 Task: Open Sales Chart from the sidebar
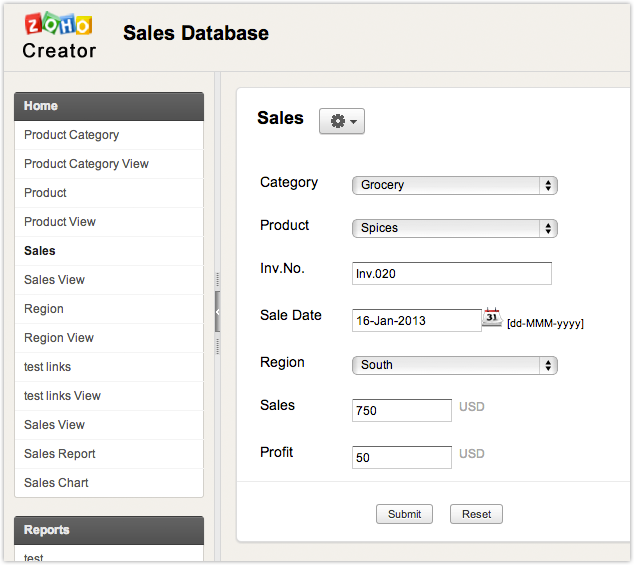point(56,483)
